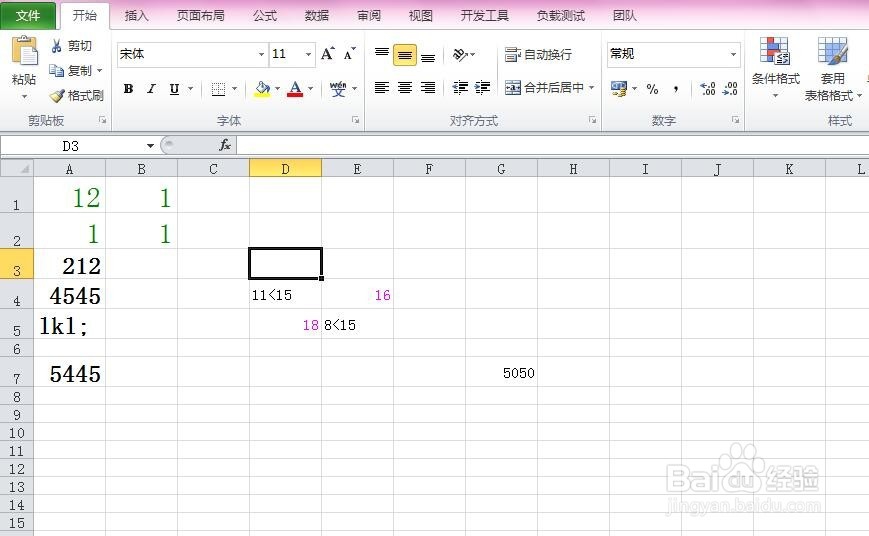Screen dimensions: 869x536
Task: Toggle Bold formatting
Action: [129, 89]
